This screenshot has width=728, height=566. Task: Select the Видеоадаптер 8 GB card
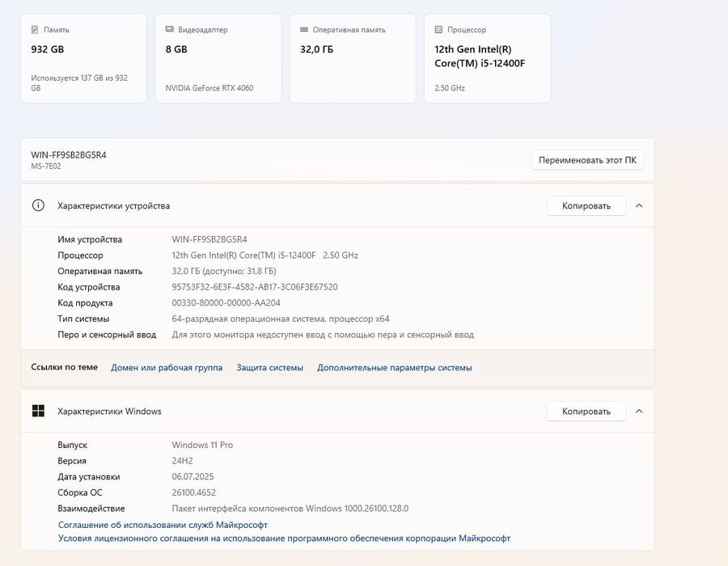[218, 58]
